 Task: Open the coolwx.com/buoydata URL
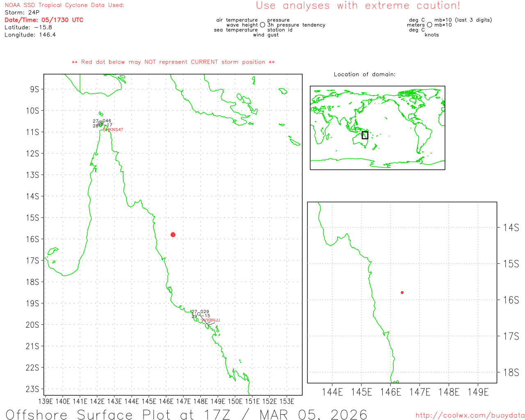pyautogui.click(x=470, y=415)
